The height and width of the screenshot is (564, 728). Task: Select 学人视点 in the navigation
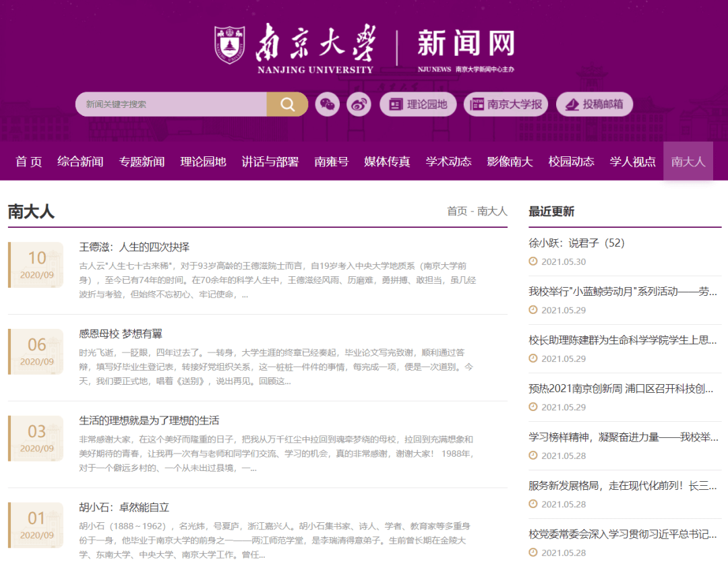point(632,162)
